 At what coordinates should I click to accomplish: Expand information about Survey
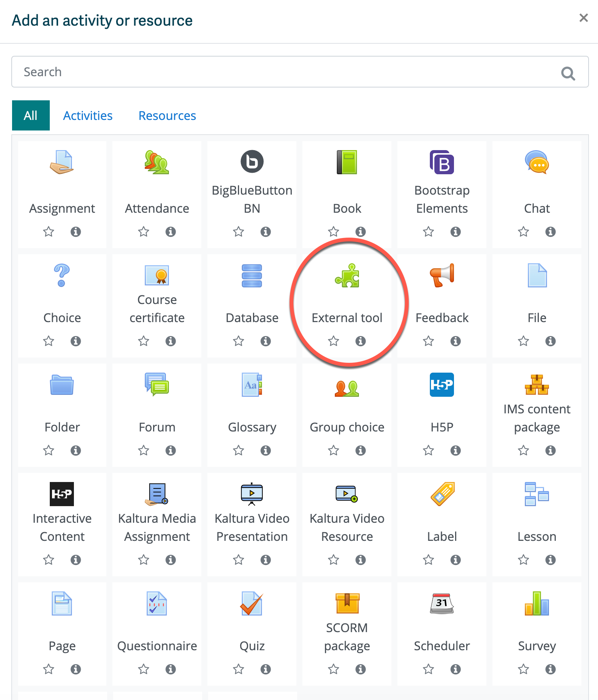pyautogui.click(x=550, y=669)
